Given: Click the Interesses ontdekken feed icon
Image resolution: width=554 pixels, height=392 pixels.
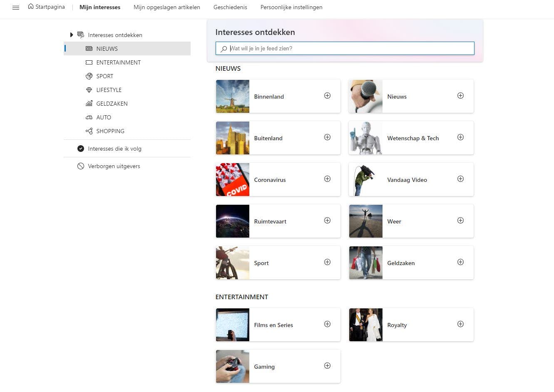Looking at the screenshot, I should tap(81, 35).
